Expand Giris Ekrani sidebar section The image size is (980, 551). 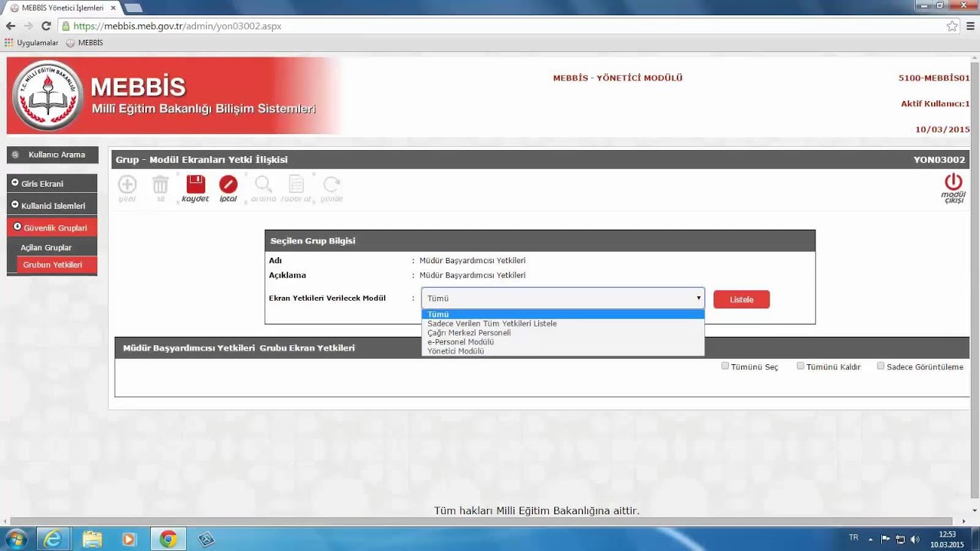52,184
